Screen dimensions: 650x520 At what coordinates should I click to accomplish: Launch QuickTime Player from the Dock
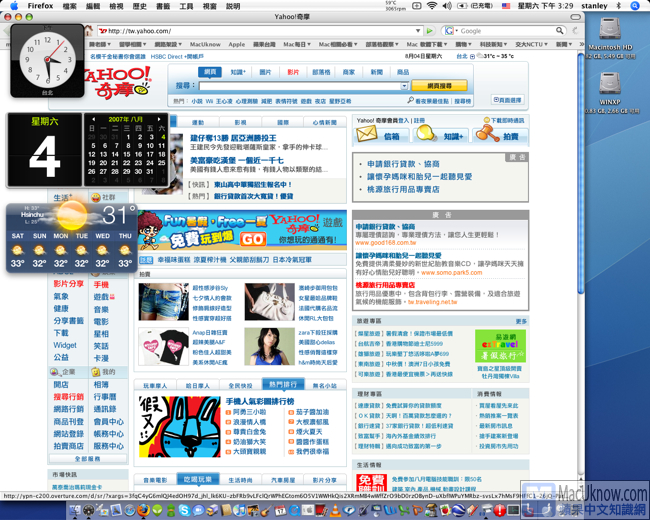pyautogui.click(x=294, y=510)
